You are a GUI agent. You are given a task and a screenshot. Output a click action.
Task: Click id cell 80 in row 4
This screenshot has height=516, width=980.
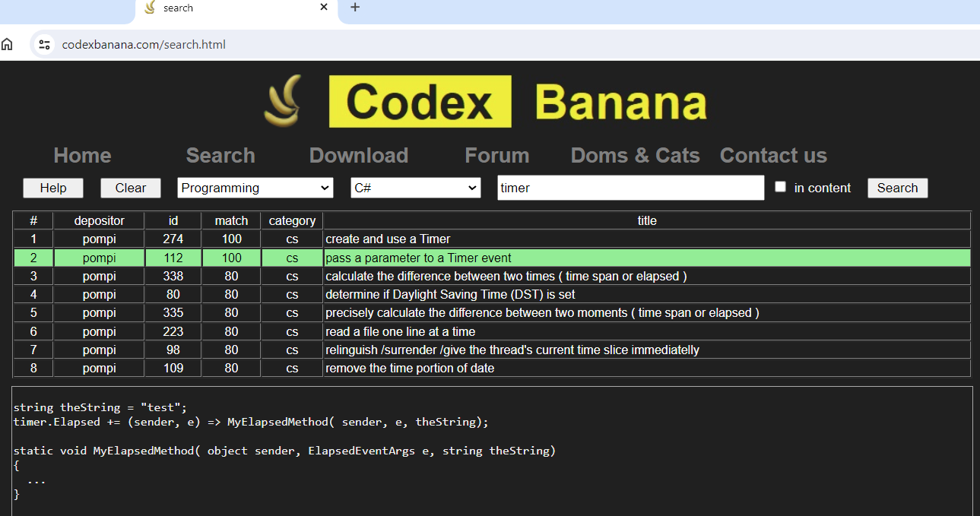pyautogui.click(x=173, y=295)
